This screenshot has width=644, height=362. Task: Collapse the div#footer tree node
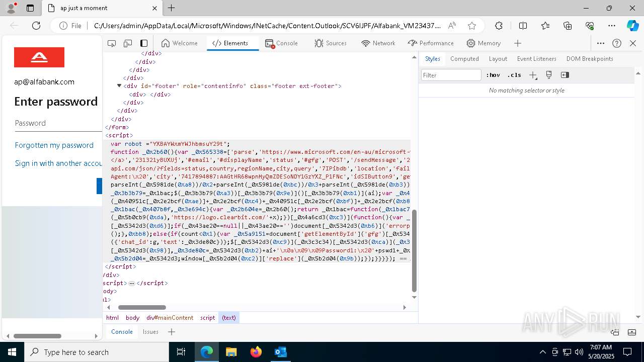(119, 86)
